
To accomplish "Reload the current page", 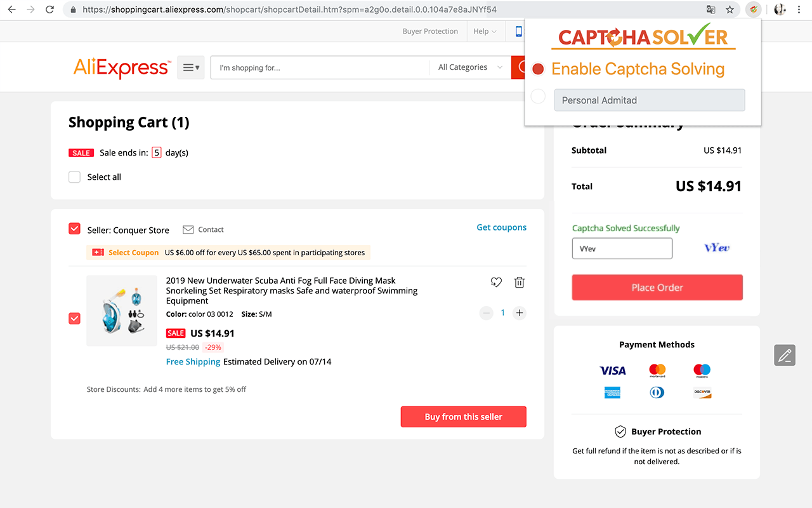I will (x=50, y=10).
